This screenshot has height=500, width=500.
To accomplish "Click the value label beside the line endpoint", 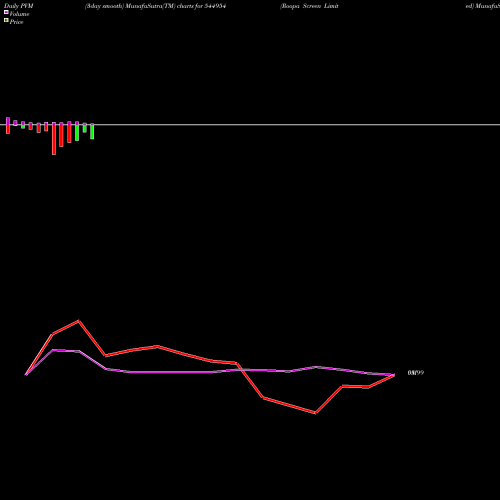I will click(x=416, y=373).
